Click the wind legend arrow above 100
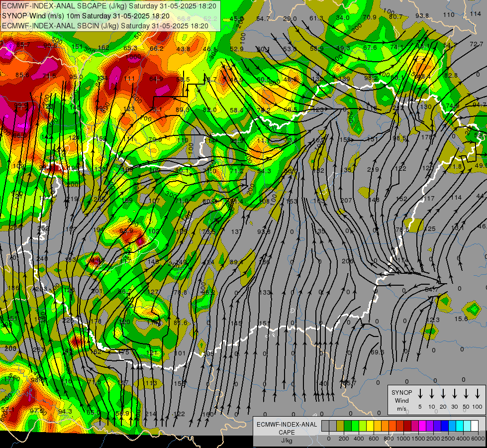487x448 pixels. point(478,394)
